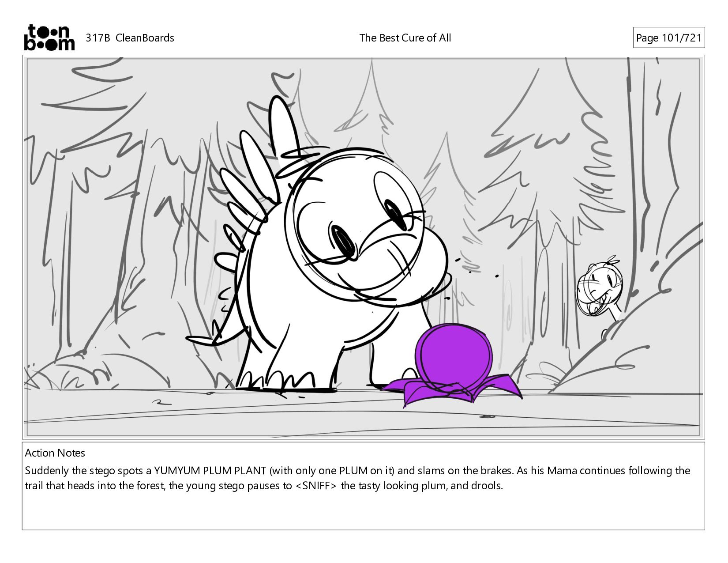
Task: Click the 'Action Notes' heading
Action: click(55, 453)
